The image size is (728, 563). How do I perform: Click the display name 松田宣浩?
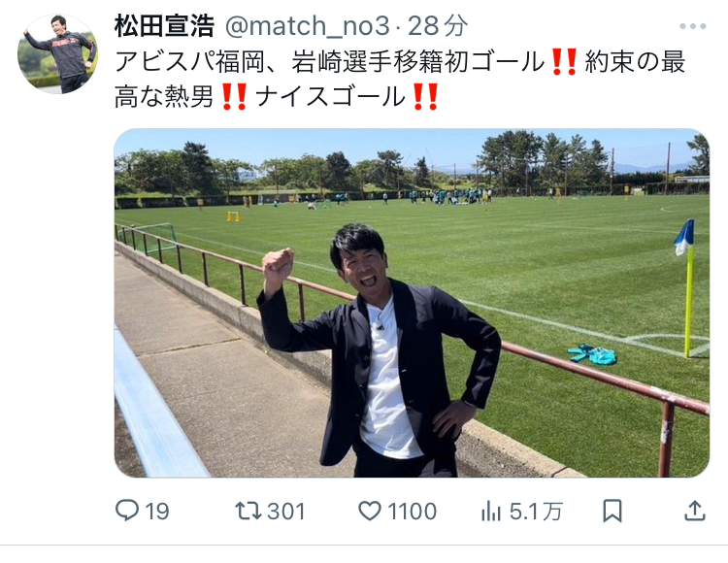164,26
